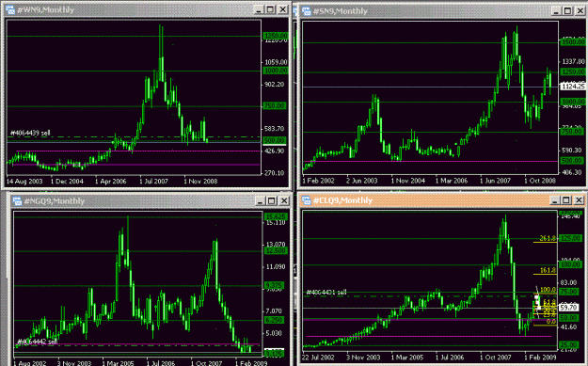This screenshot has width=588, height=366.
Task: Maximize the #SN9,Monthly chart window
Action: point(567,11)
